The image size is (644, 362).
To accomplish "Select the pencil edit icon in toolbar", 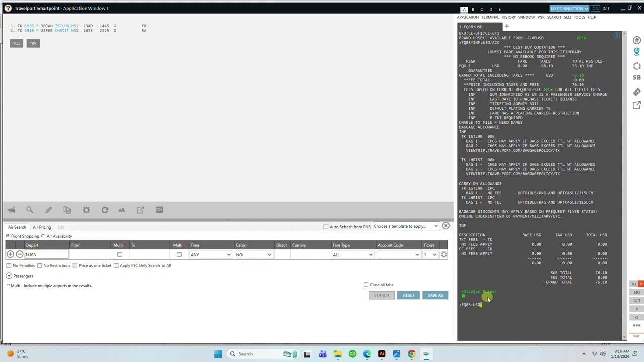I will point(48,210).
